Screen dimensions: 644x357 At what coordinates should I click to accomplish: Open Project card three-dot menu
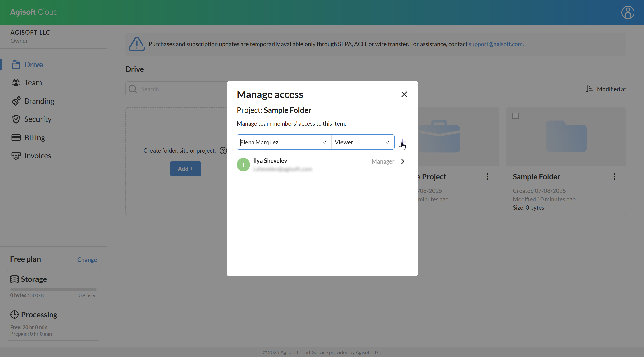tap(487, 177)
